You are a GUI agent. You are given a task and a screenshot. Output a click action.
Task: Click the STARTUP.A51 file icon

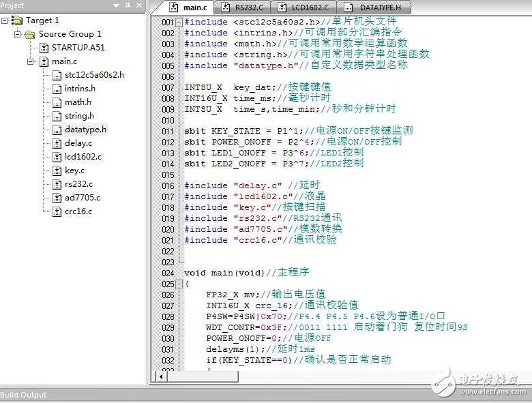pyautogui.click(x=44, y=48)
